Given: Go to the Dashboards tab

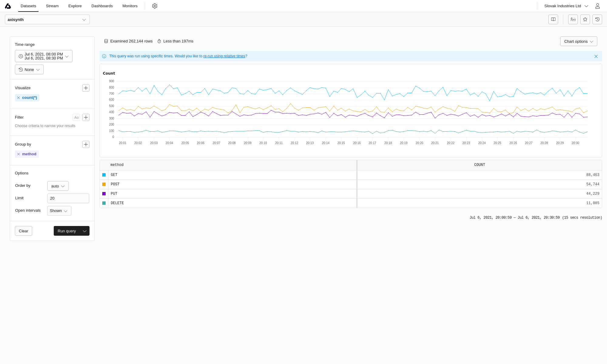Looking at the screenshot, I should 102,6.
